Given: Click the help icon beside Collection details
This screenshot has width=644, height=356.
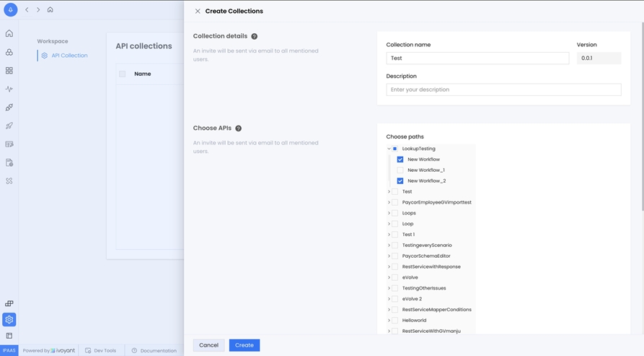Looking at the screenshot, I should (254, 36).
